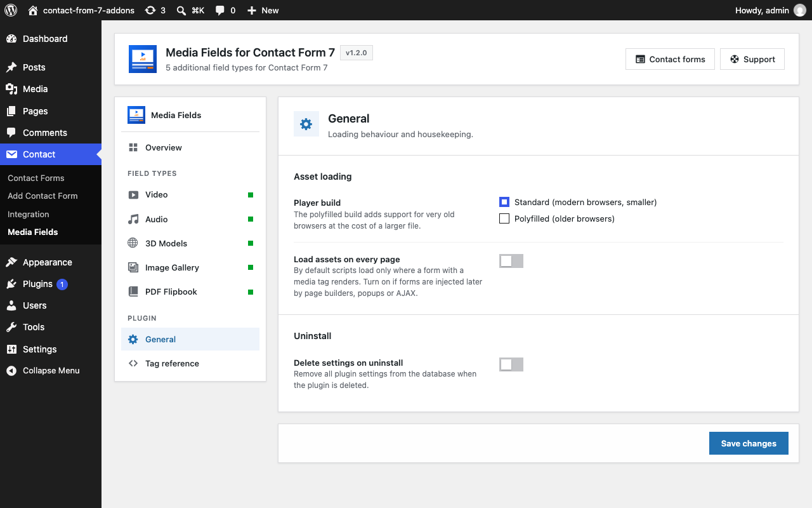Open the site home icon
This screenshot has height=508, width=812.
pos(33,10)
